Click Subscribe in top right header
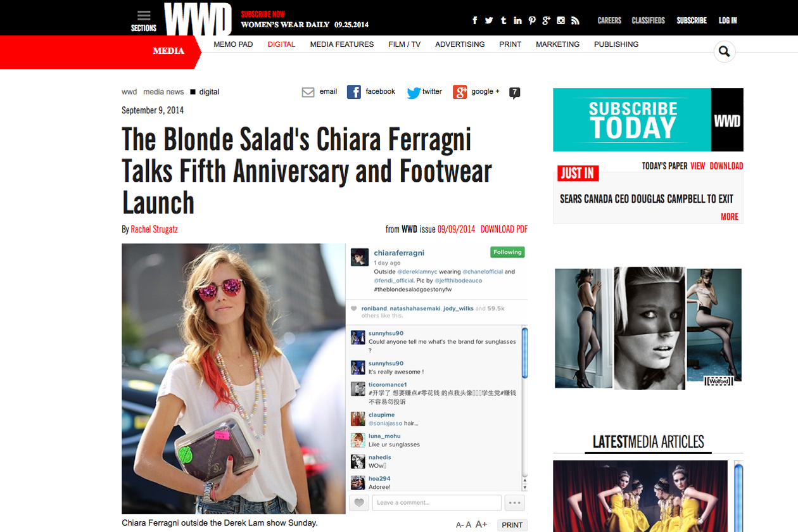Image resolution: width=798 pixels, height=532 pixels. click(x=692, y=20)
